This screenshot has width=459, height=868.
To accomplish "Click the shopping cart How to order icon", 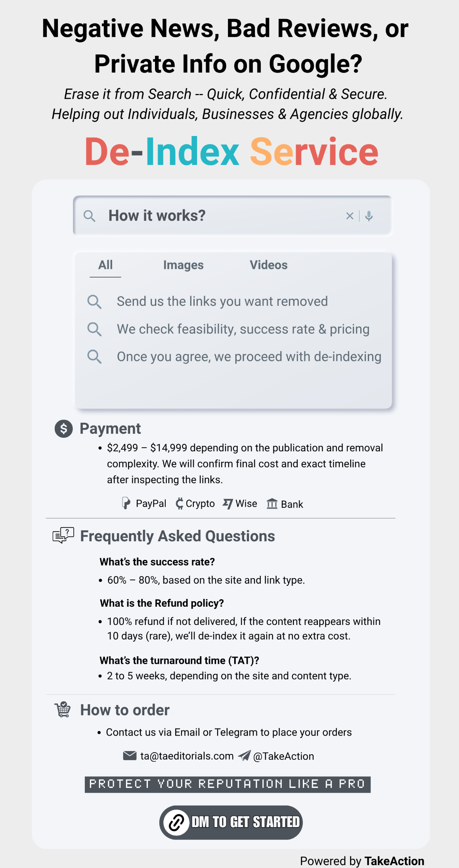I will [x=63, y=709].
